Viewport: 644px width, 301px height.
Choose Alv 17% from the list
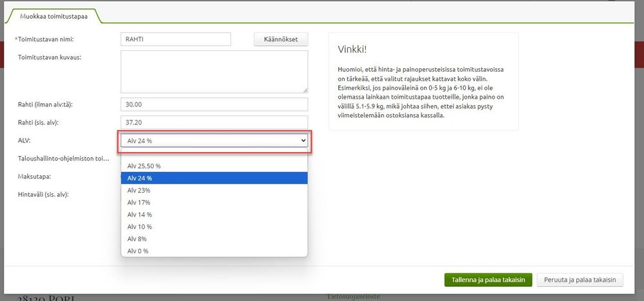[x=214, y=202]
